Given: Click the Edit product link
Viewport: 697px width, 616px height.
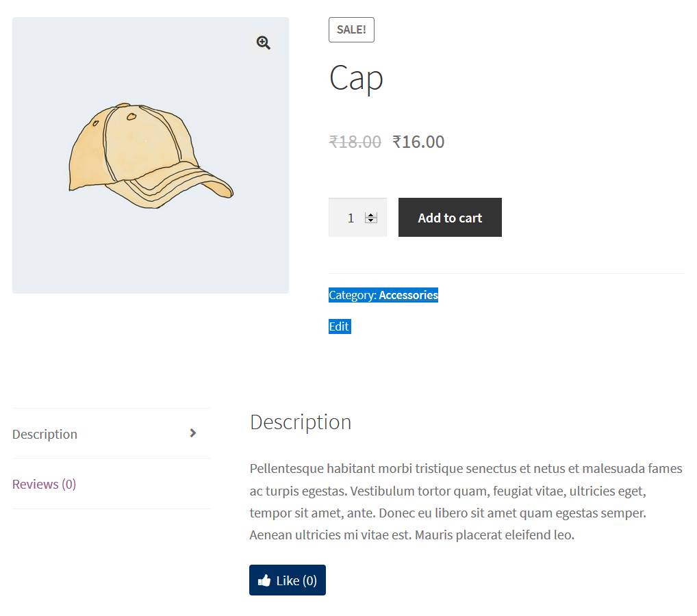Looking at the screenshot, I should point(339,326).
